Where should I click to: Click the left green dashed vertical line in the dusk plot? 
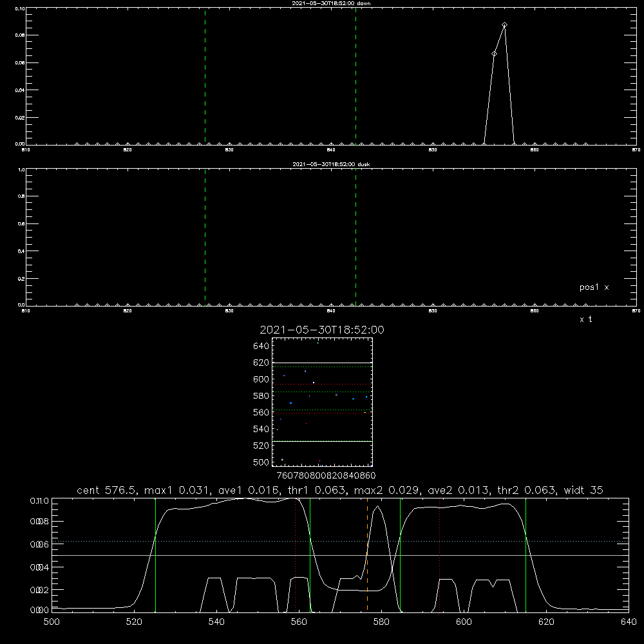(205, 237)
